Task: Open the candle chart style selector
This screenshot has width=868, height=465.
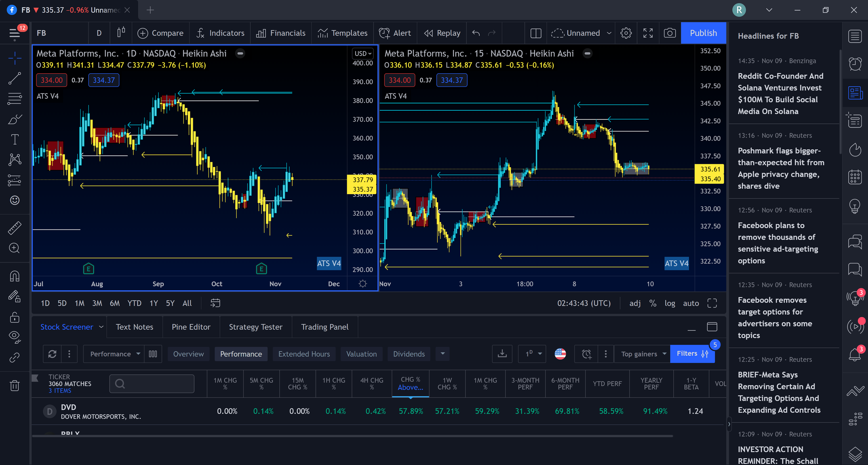Action: [121, 33]
